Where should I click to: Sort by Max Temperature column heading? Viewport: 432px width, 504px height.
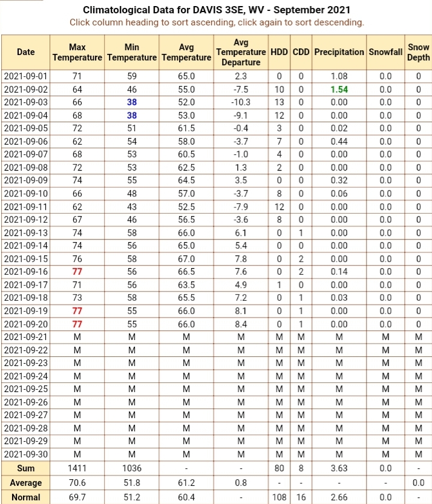pyautogui.click(x=77, y=52)
